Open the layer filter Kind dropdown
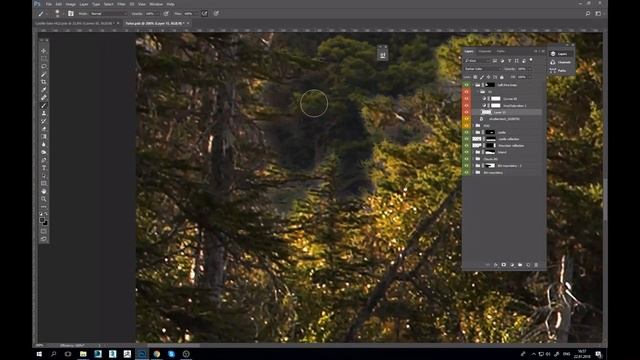Viewport: 640px width, 360px height. [x=477, y=60]
